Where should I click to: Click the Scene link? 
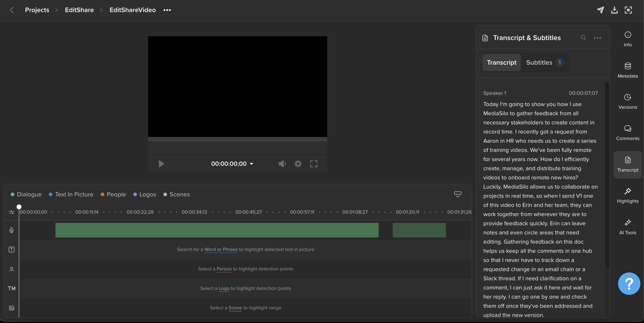tap(235, 308)
